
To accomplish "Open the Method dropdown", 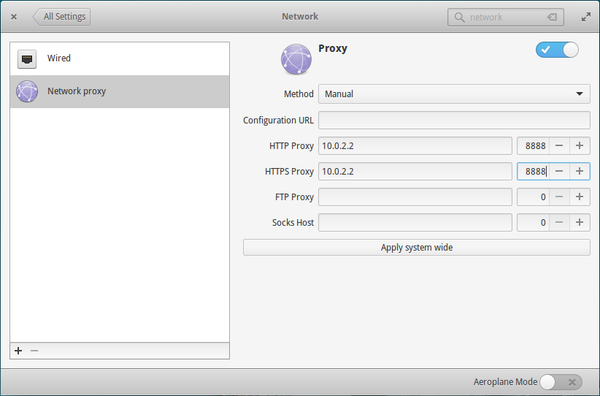I will point(454,94).
